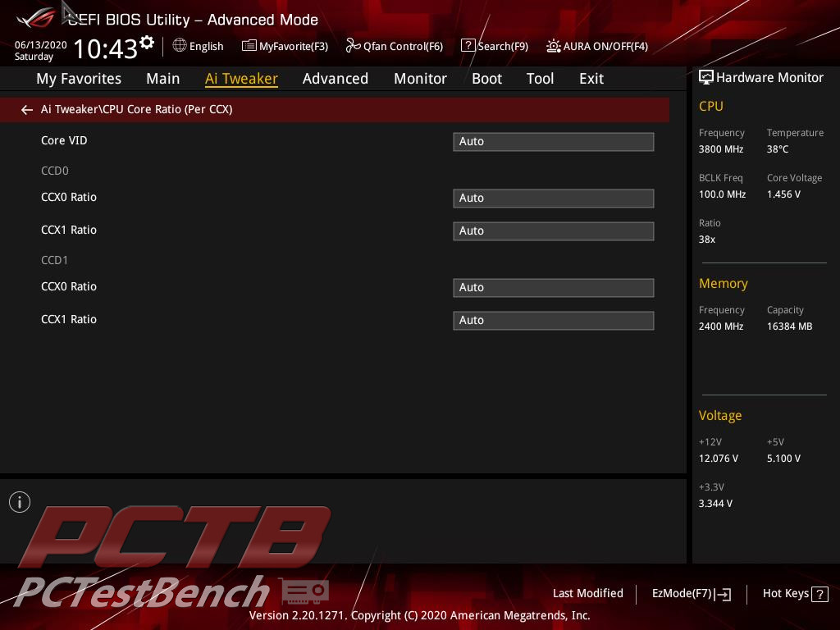Click CPU temperature value 38°C
Screen dimensions: 840x630
[x=778, y=149]
